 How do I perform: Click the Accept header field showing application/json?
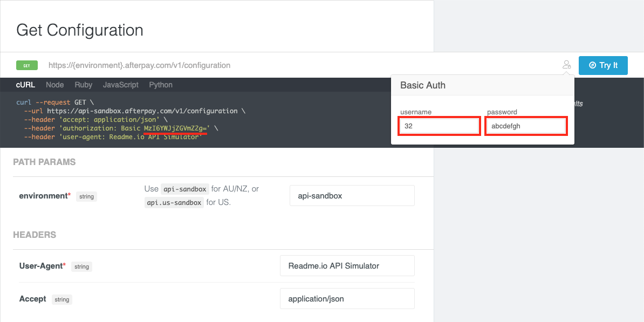tap(347, 298)
